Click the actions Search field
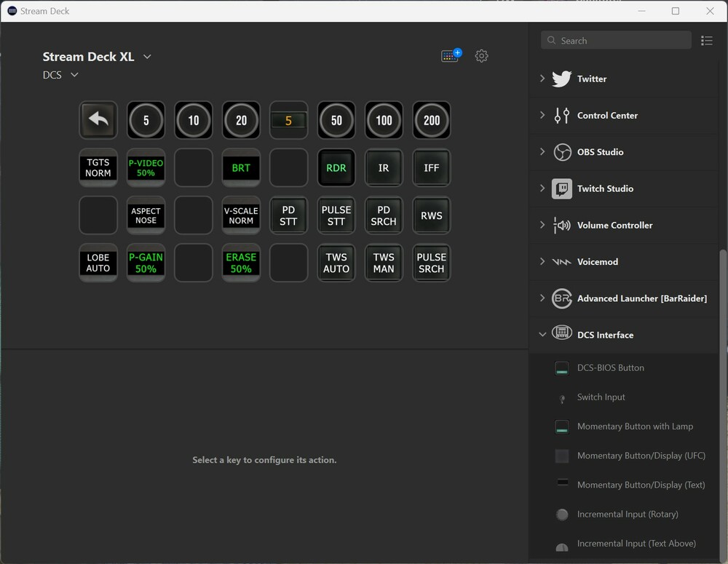 click(x=616, y=40)
